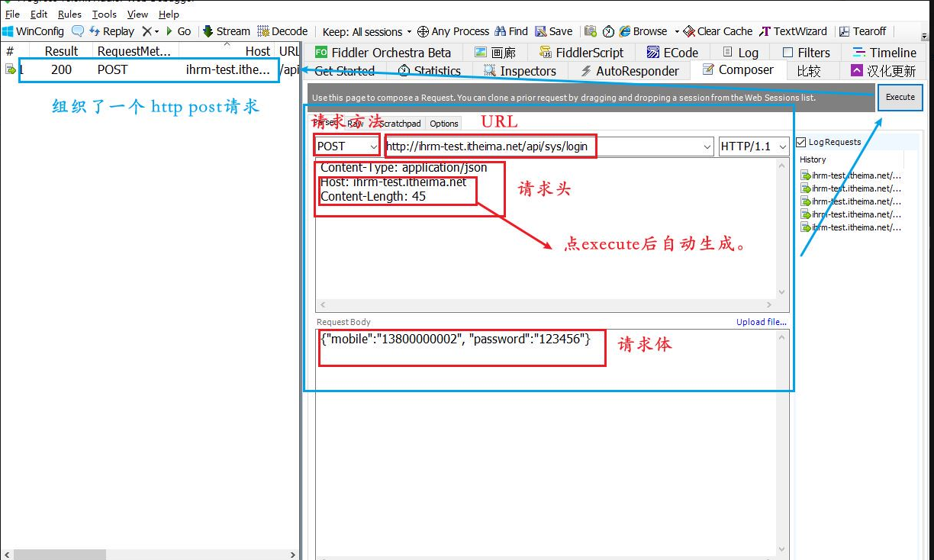Open the Rules menu

click(69, 14)
